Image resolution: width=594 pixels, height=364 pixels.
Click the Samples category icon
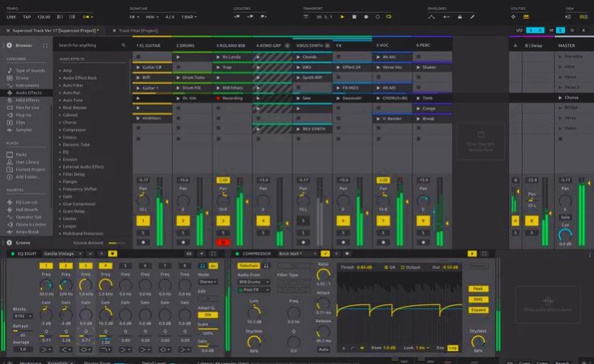[10, 130]
